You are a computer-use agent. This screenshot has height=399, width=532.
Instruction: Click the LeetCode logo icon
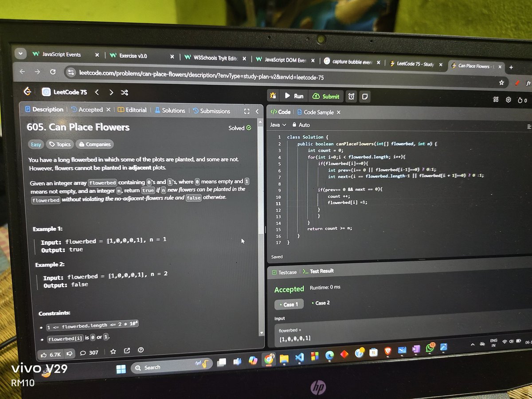point(27,91)
